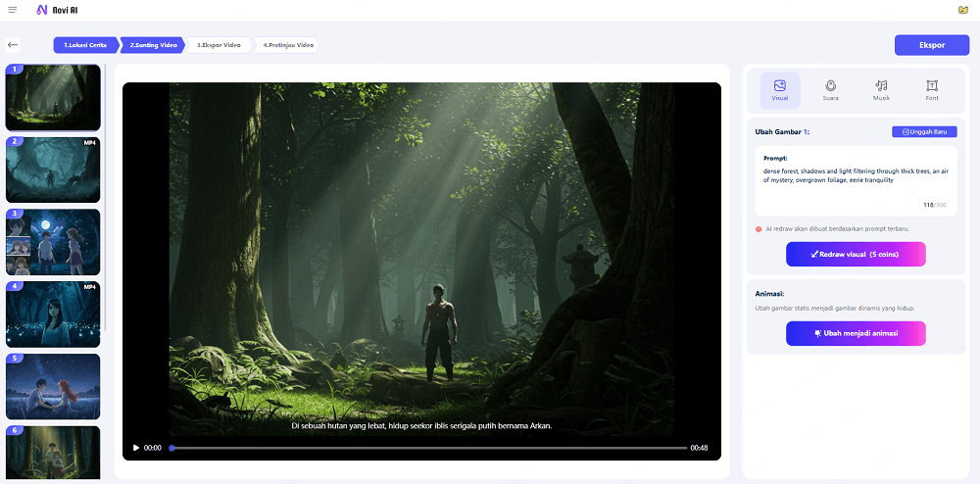Screen dimensions: 980x484
Task: Select the Visual tab icon
Action: click(780, 90)
